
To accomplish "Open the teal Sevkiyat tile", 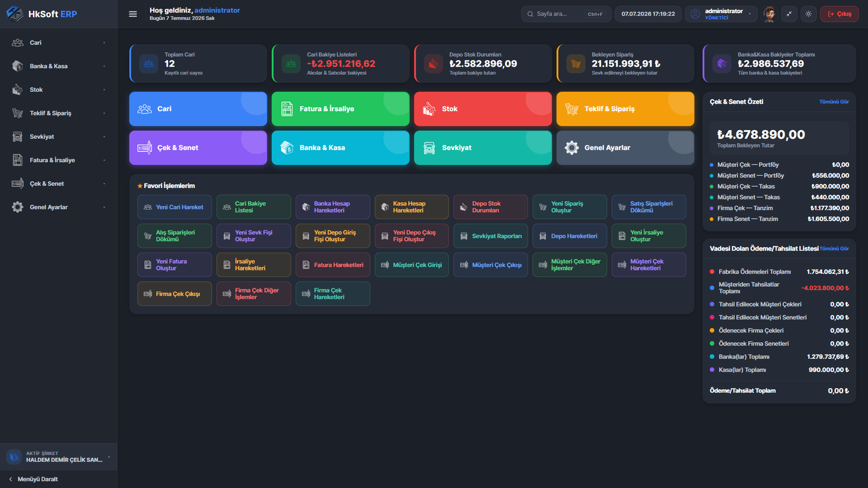I will click(x=483, y=147).
